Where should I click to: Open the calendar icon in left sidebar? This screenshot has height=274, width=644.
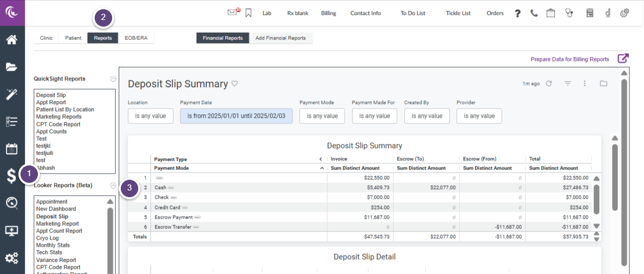(x=12, y=149)
